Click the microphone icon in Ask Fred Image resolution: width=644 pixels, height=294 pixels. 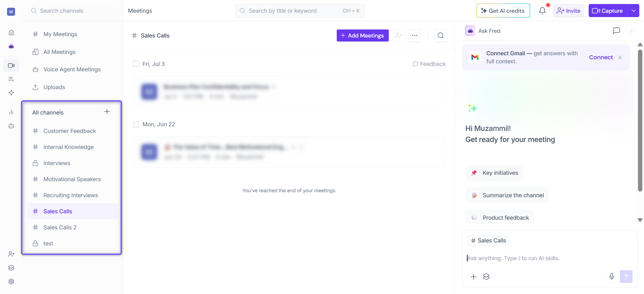(x=611, y=277)
